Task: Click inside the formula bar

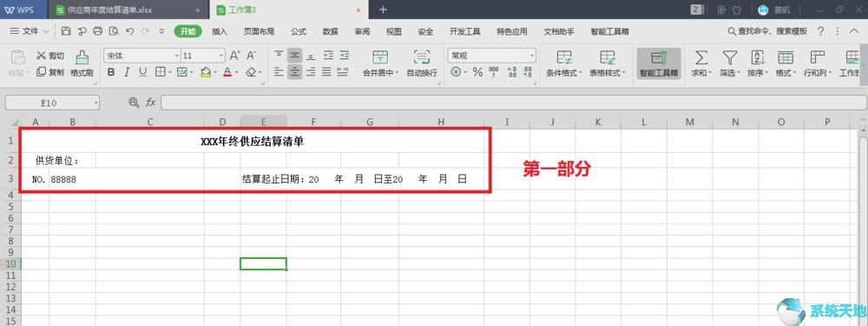Action: 513,103
